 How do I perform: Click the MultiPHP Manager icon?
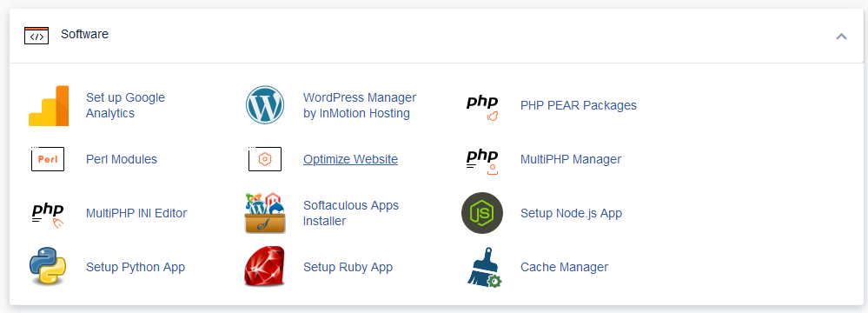coord(482,162)
